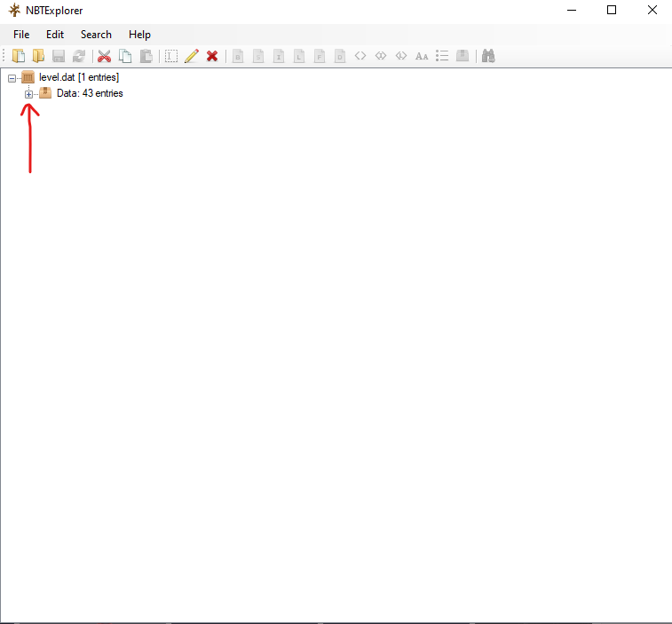
Task: Click the Open File toolbar icon
Action: (x=19, y=56)
